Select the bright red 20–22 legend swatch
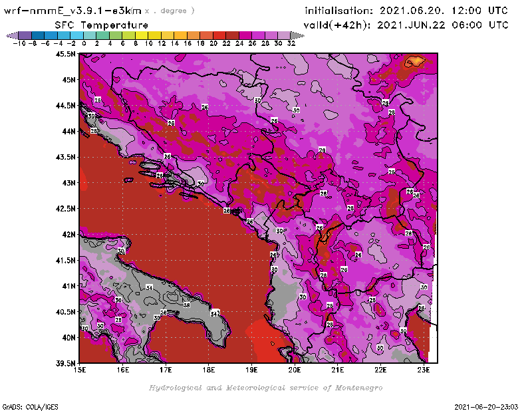Viewport: 532px width, 411px height. (219, 35)
